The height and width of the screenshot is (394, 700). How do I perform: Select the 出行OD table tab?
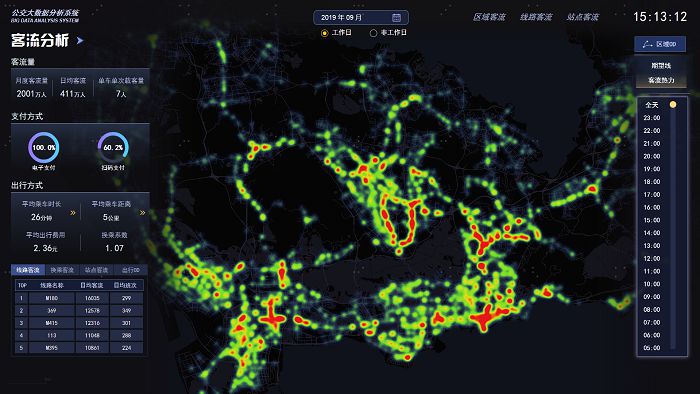click(131, 270)
